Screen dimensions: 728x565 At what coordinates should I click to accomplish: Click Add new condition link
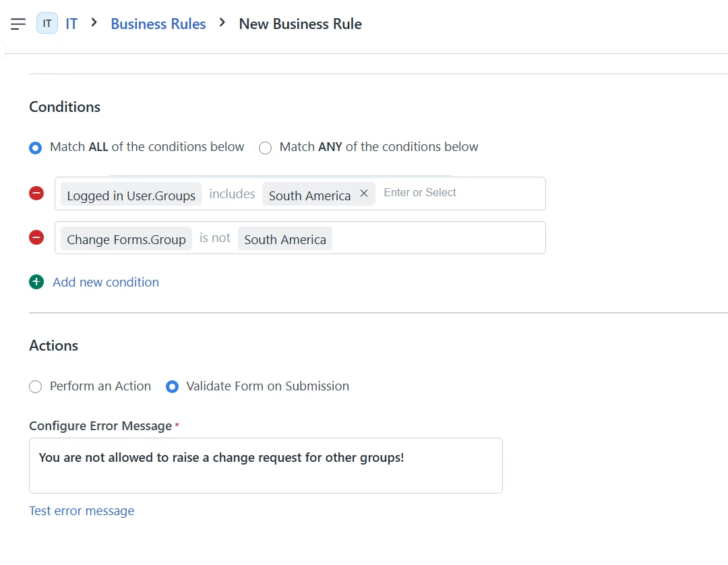point(106,282)
